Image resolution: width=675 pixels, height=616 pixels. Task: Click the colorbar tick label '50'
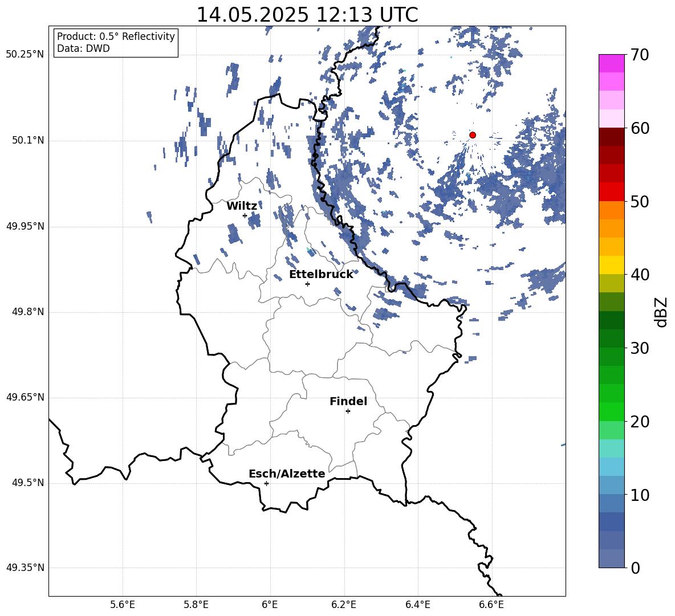[640, 201]
